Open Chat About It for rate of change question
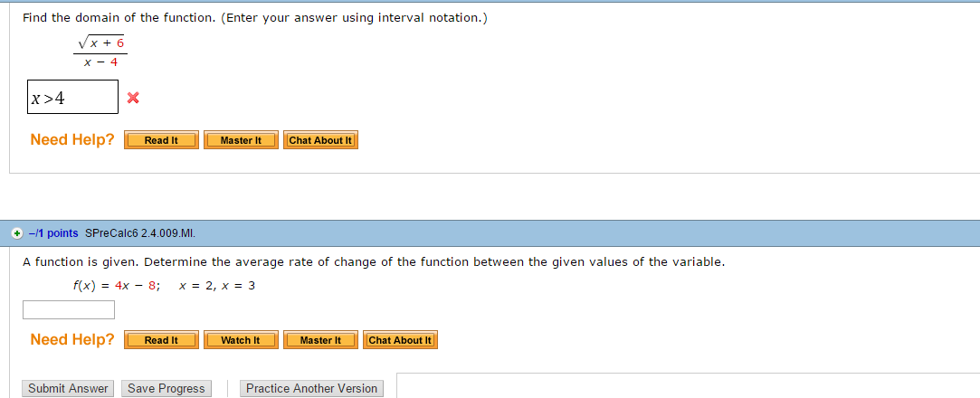Screen dimensions: 980x398 click(x=400, y=340)
